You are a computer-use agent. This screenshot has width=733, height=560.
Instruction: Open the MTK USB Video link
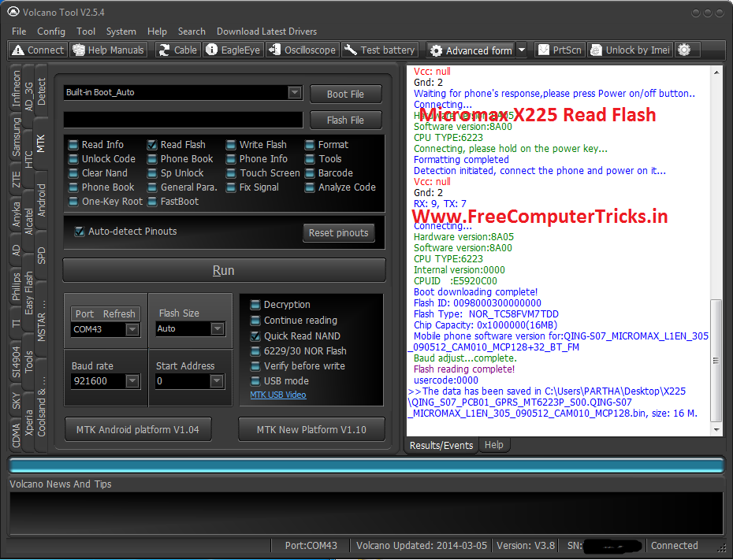pyautogui.click(x=278, y=395)
